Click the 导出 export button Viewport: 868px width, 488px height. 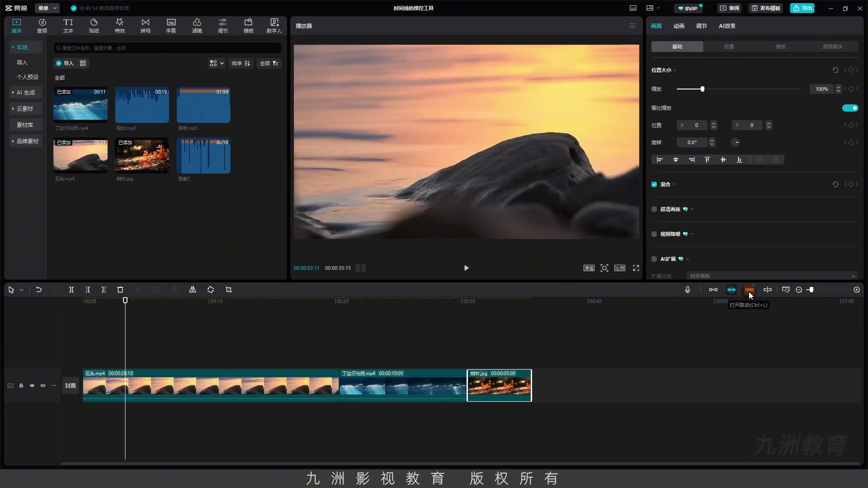coord(802,8)
